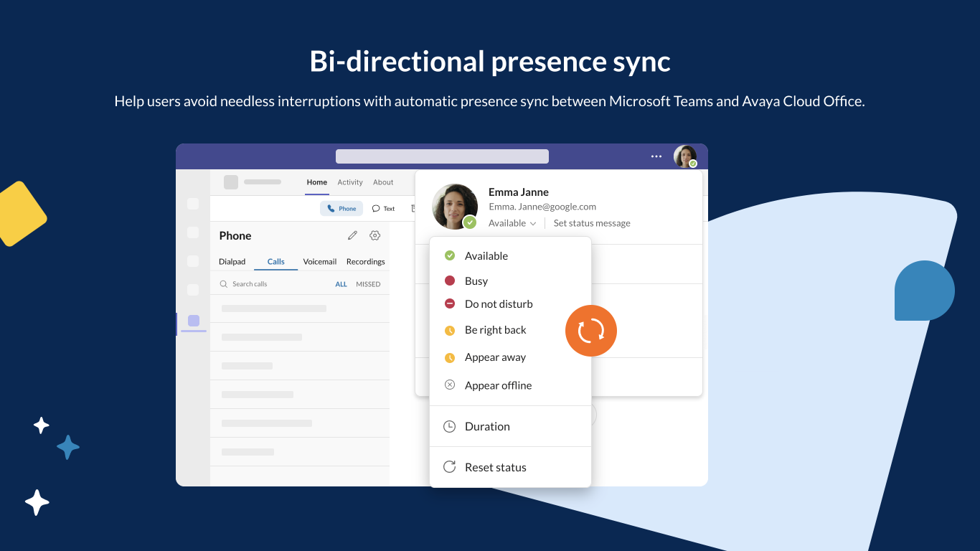Select the Text toolbar button
This screenshot has width=980, height=551.
click(x=384, y=209)
